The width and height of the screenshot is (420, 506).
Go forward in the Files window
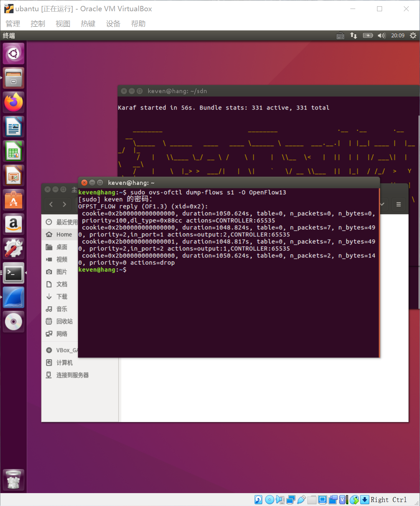tap(64, 204)
